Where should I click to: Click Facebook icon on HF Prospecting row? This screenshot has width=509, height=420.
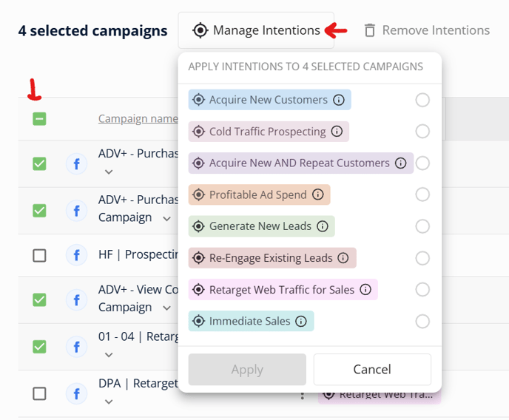click(x=77, y=255)
